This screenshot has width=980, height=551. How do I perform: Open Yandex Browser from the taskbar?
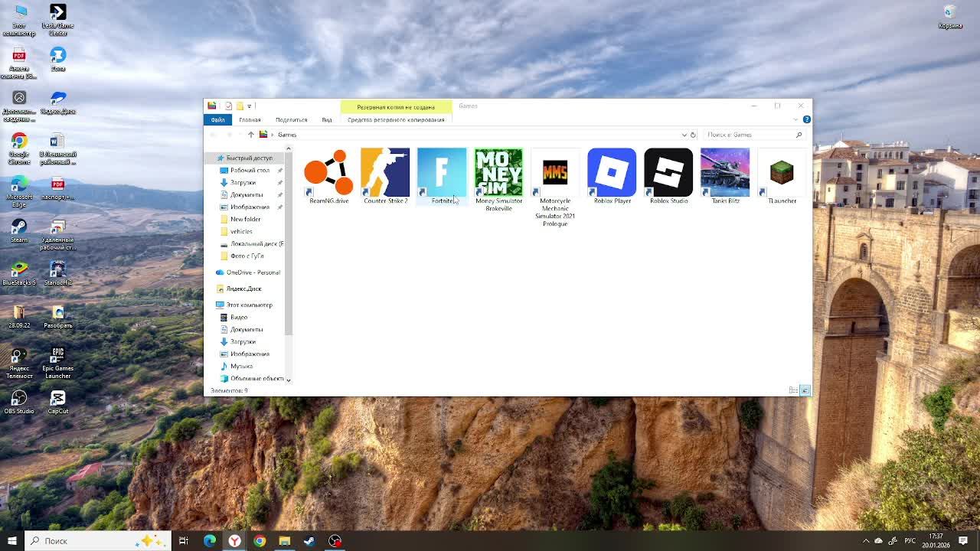(234, 541)
